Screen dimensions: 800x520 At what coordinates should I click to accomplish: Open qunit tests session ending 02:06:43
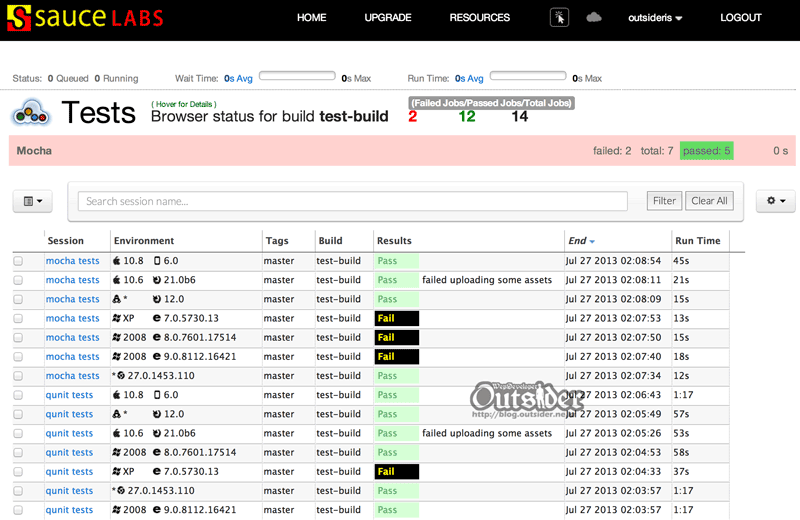[x=69, y=395]
